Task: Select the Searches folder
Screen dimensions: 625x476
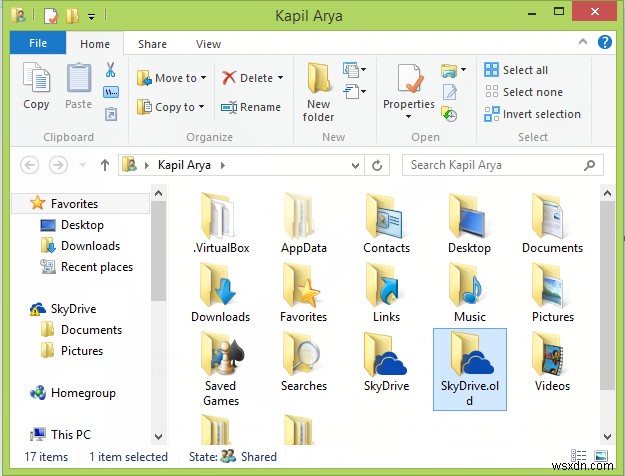Action: [x=304, y=362]
